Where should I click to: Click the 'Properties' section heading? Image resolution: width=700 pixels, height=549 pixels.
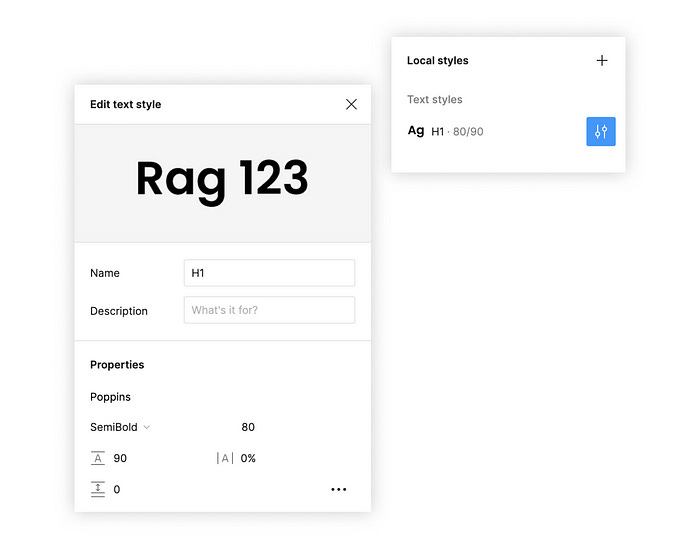(117, 365)
